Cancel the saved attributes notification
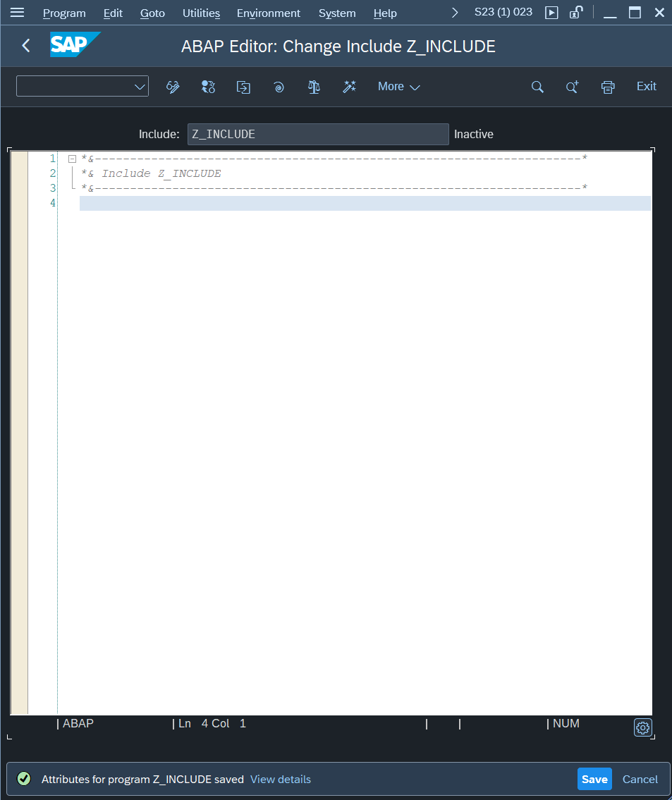The image size is (672, 800). pos(640,779)
